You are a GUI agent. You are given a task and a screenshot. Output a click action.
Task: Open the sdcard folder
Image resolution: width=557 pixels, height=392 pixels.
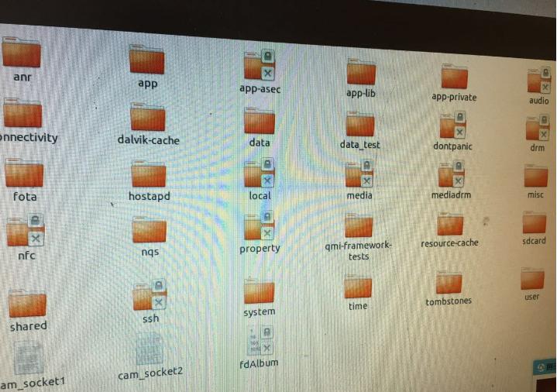[x=534, y=222]
